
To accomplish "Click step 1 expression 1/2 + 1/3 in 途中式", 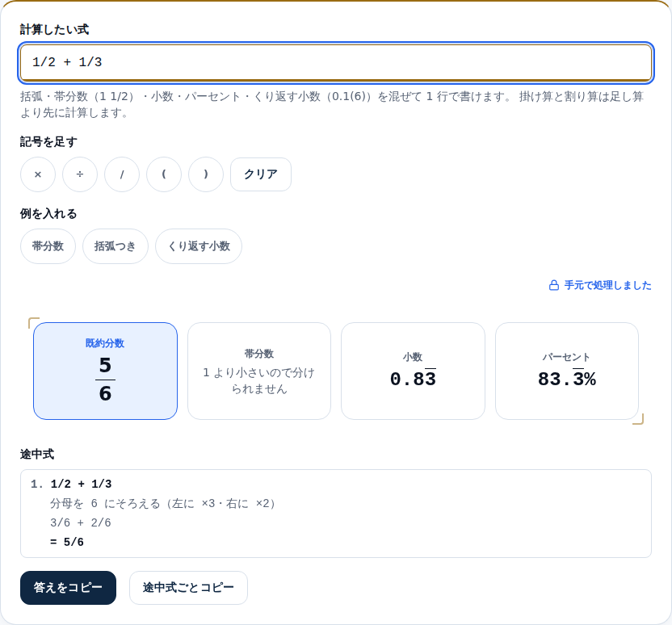I will 81,484.
